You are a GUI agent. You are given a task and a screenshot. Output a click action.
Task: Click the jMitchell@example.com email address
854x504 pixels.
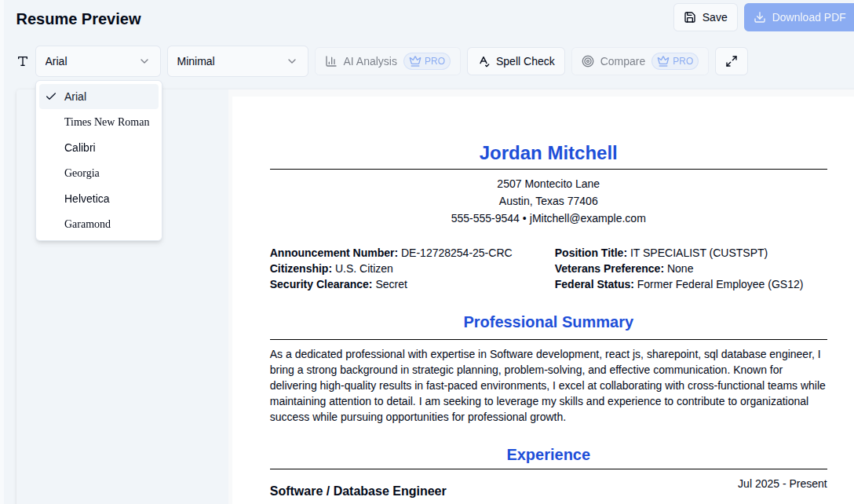pyautogui.click(x=588, y=218)
